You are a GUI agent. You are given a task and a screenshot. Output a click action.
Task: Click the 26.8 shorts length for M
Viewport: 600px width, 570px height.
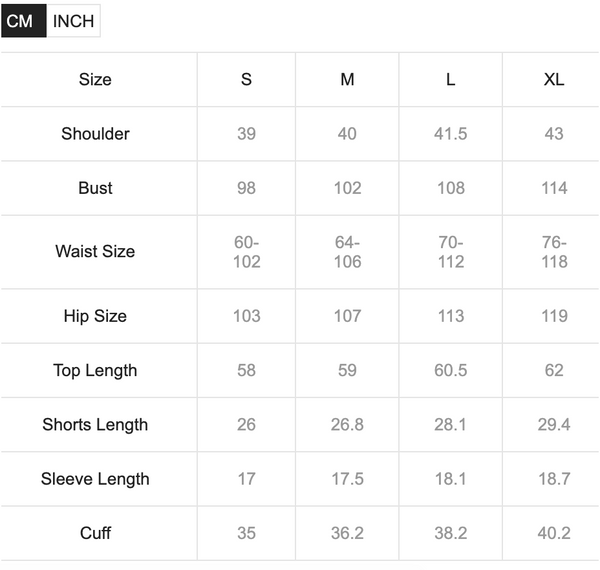coord(347,425)
